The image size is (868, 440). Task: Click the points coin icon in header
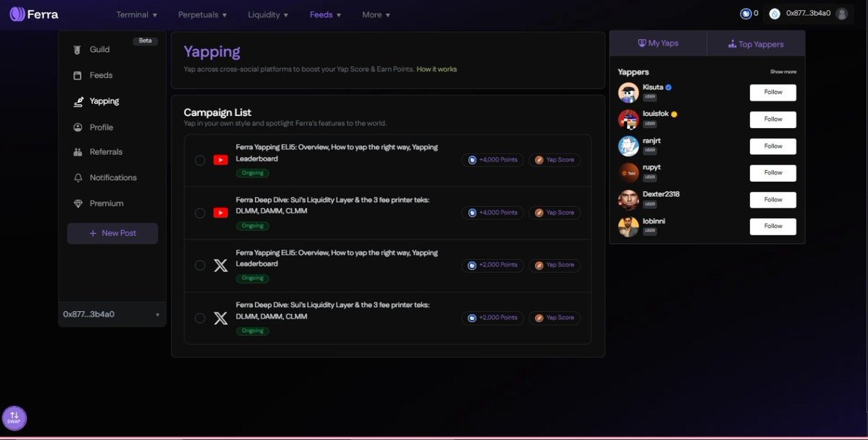tap(746, 14)
